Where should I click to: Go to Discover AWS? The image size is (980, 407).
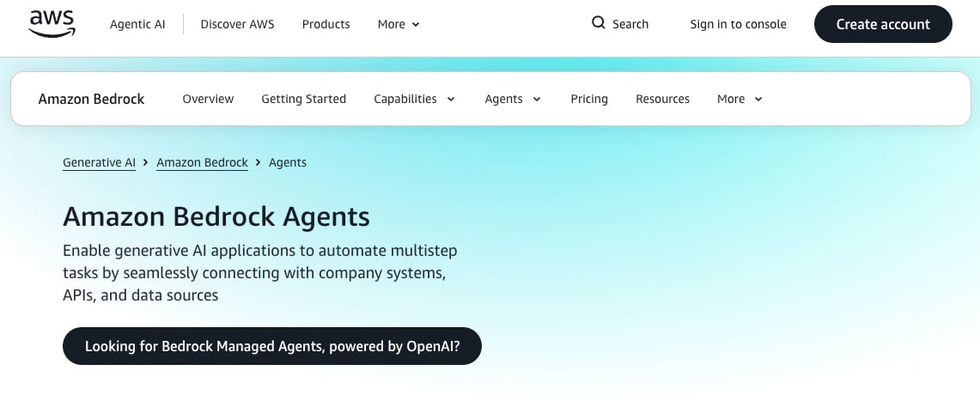(x=237, y=24)
